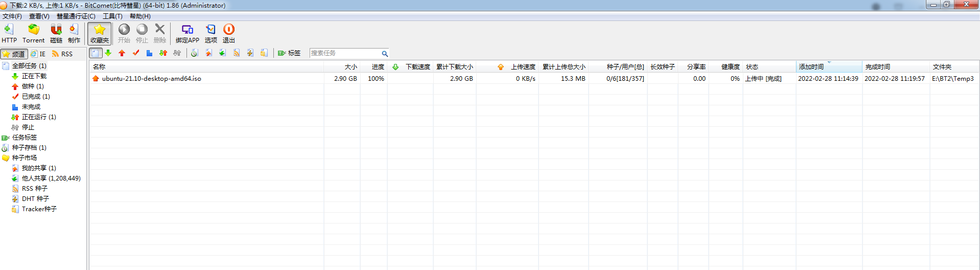Create a torrent with 制作

coord(74,34)
